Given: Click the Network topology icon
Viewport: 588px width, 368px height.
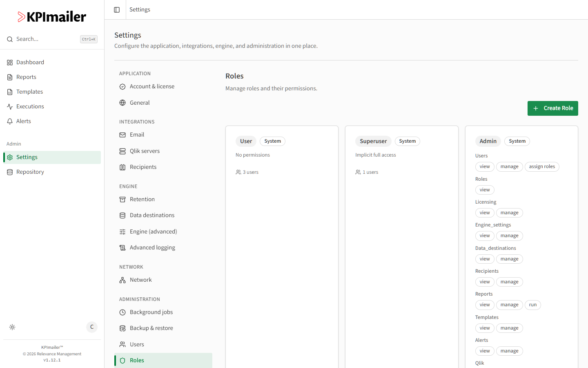Looking at the screenshot, I should 122,280.
